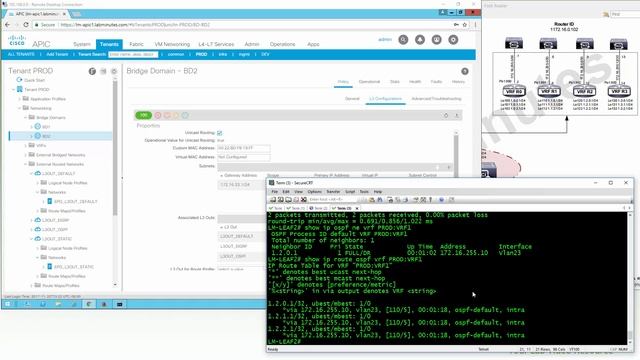Select EPG_L3OUT_DEFAULT tree item
Screen dimensions: 640x360
[76, 202]
